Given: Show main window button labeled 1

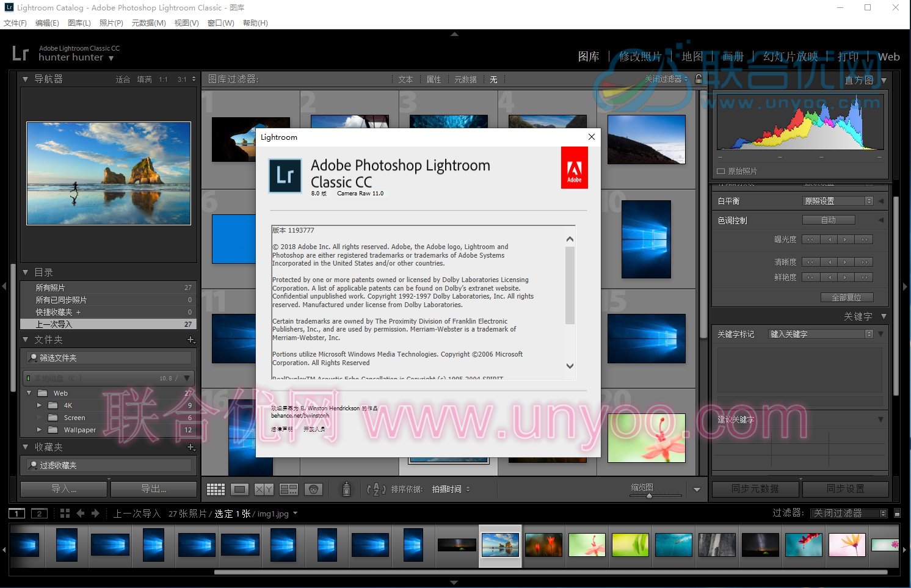Looking at the screenshot, I should coord(16,514).
